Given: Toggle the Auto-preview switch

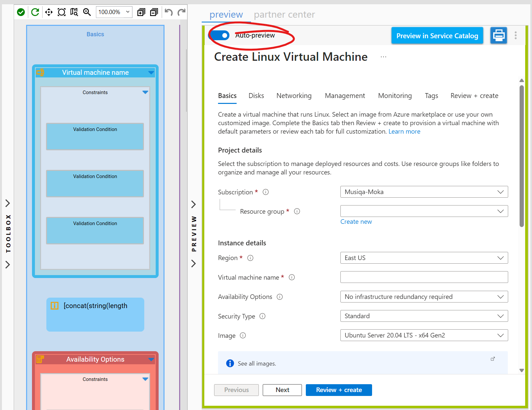Looking at the screenshot, I should point(220,35).
